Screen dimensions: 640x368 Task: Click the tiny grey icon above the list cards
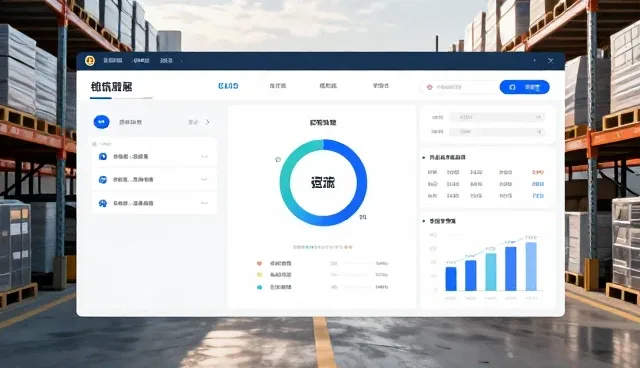coord(95,144)
